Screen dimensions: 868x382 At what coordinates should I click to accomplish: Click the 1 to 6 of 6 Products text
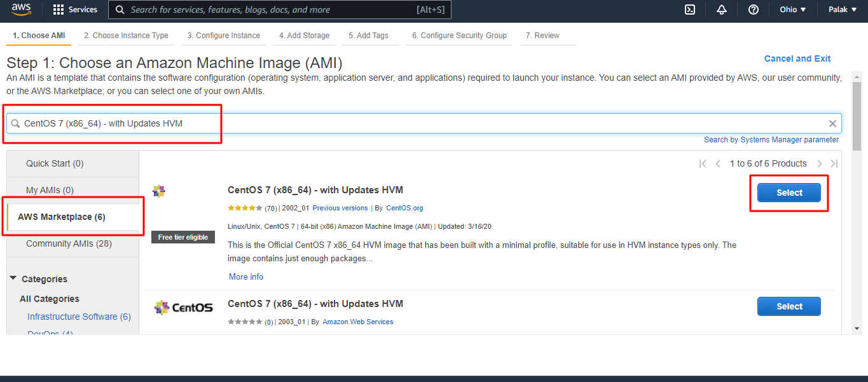click(x=768, y=163)
